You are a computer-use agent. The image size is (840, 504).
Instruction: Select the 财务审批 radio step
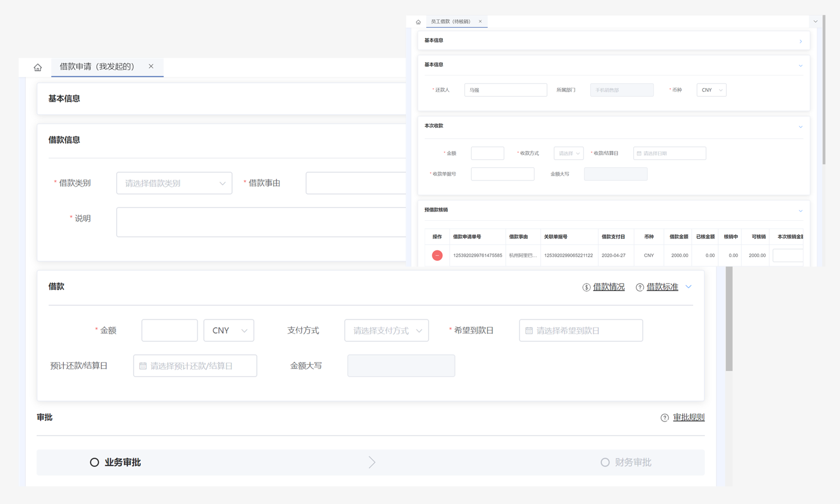605,462
